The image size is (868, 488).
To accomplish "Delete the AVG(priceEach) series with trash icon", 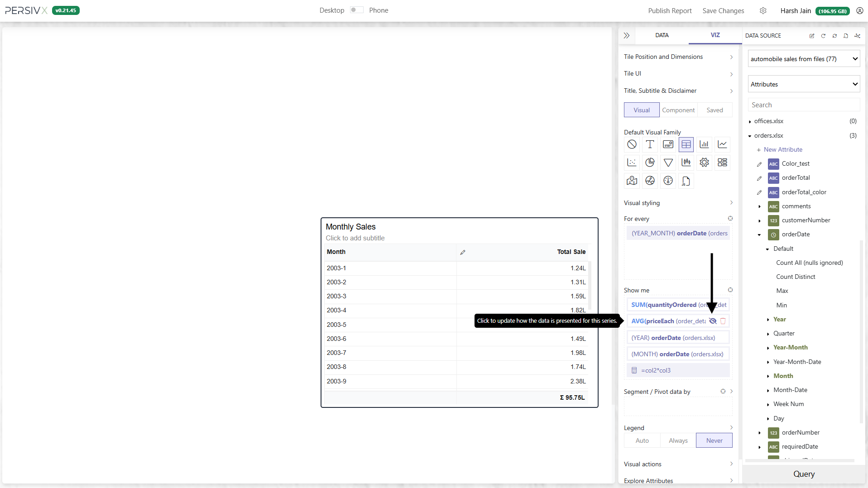I will point(723,321).
